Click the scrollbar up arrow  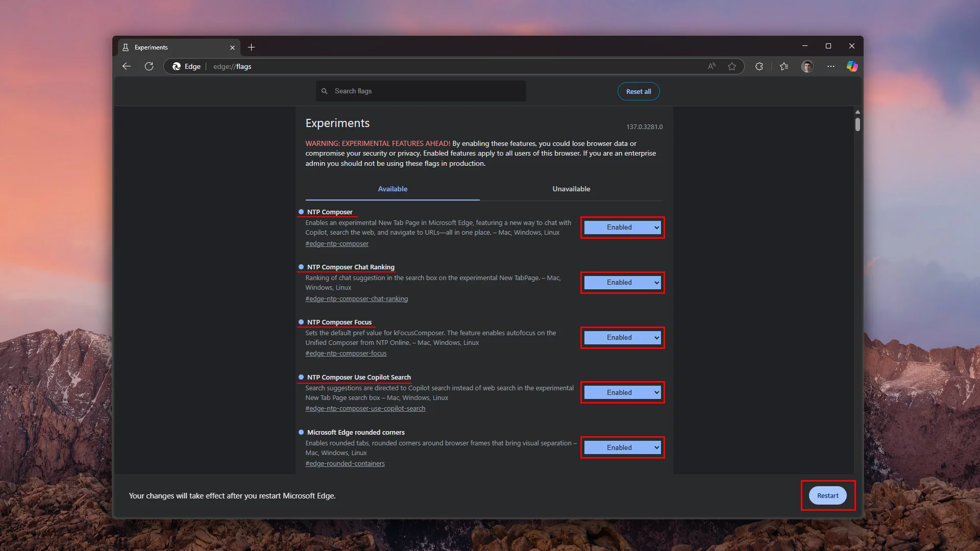[x=857, y=112]
